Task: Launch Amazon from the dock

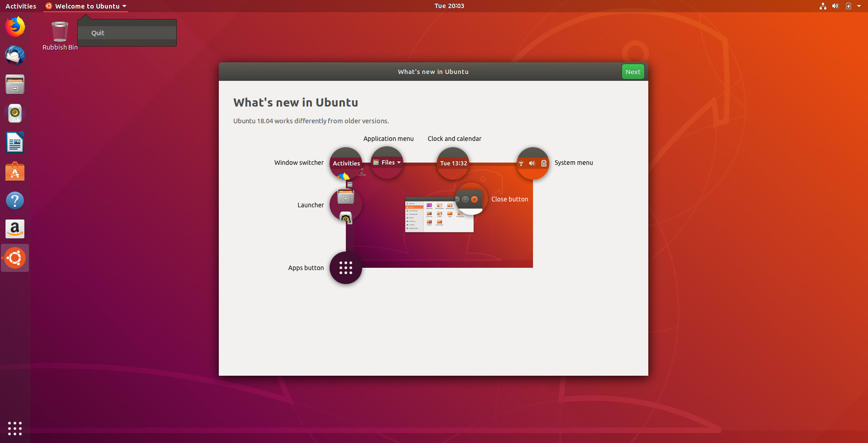Action: pos(15,229)
